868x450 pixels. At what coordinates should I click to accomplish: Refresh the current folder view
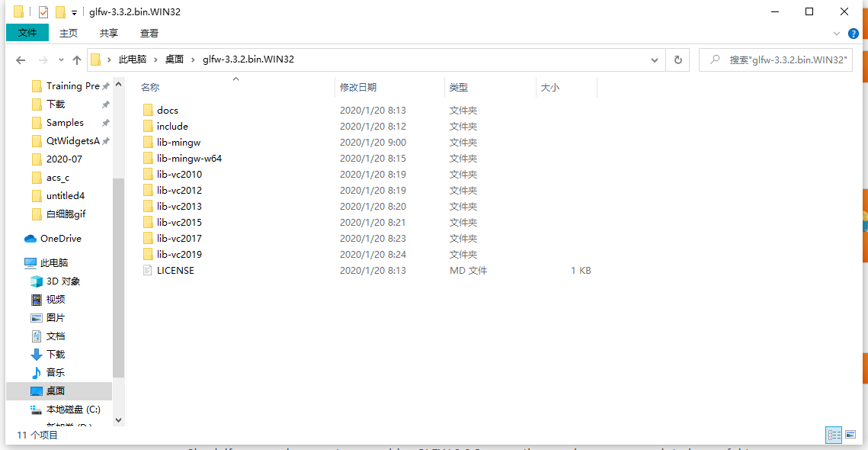[x=677, y=59]
